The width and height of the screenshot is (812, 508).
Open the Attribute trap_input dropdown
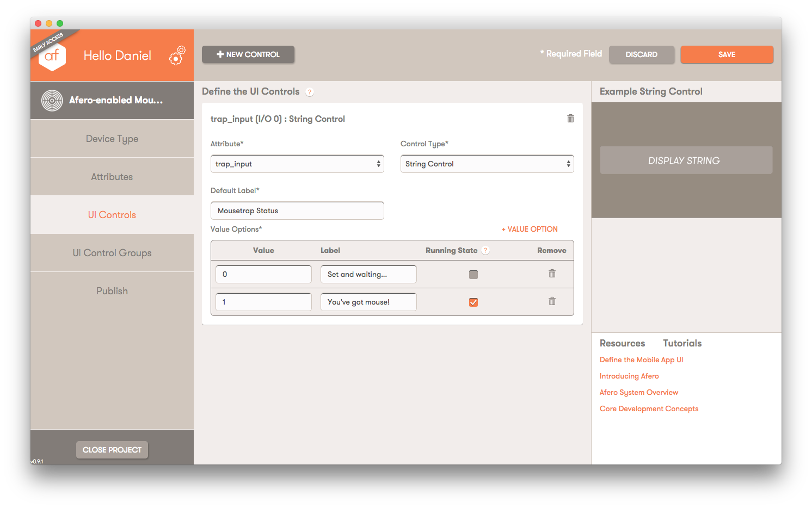click(297, 164)
